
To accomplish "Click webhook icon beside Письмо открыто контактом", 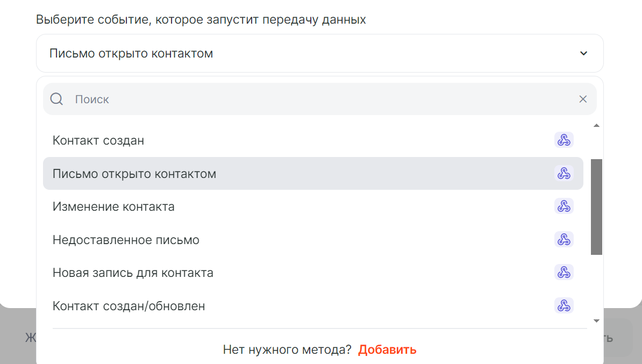I will pyautogui.click(x=564, y=173).
